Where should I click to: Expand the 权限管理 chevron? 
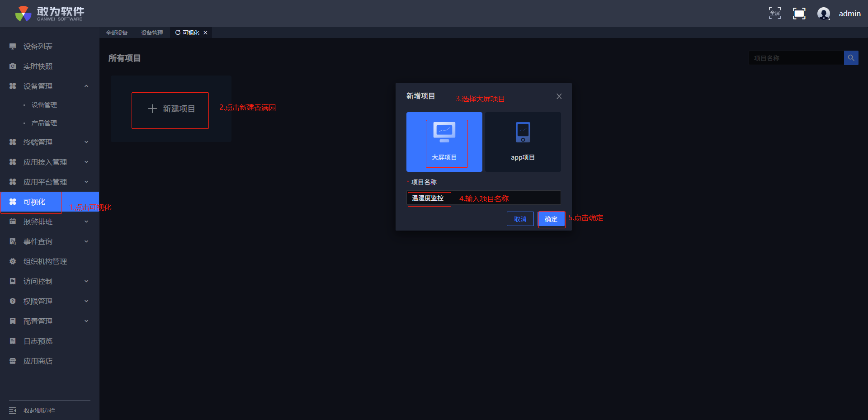[x=86, y=302]
